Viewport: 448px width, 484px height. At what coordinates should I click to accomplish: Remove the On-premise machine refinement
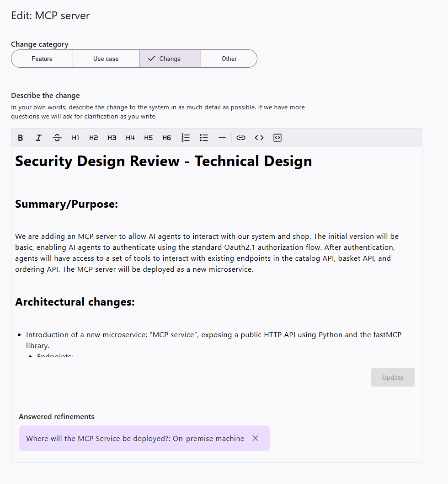(256, 438)
